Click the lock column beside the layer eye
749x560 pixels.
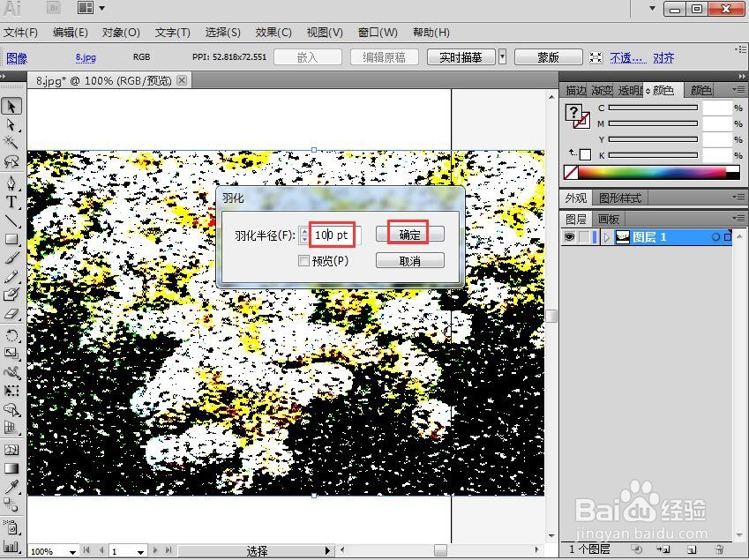point(585,236)
